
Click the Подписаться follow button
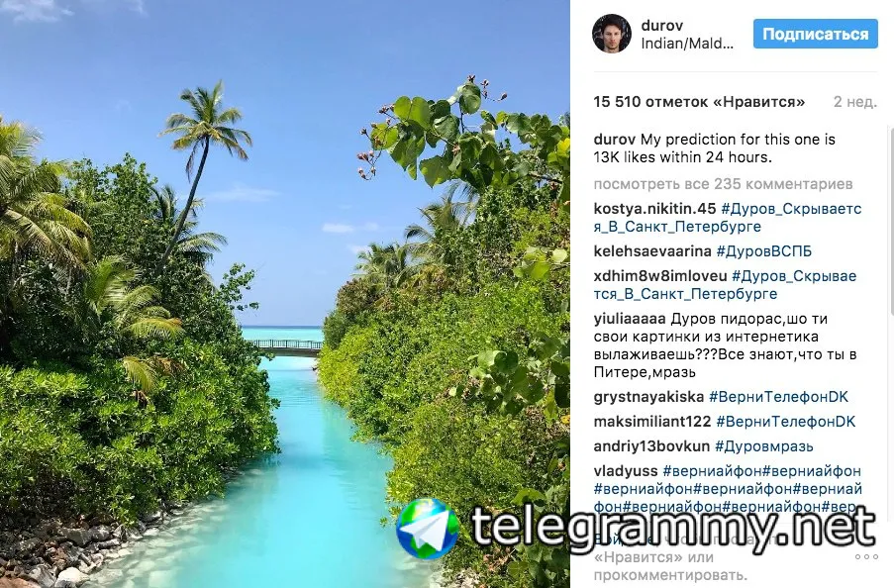816,34
